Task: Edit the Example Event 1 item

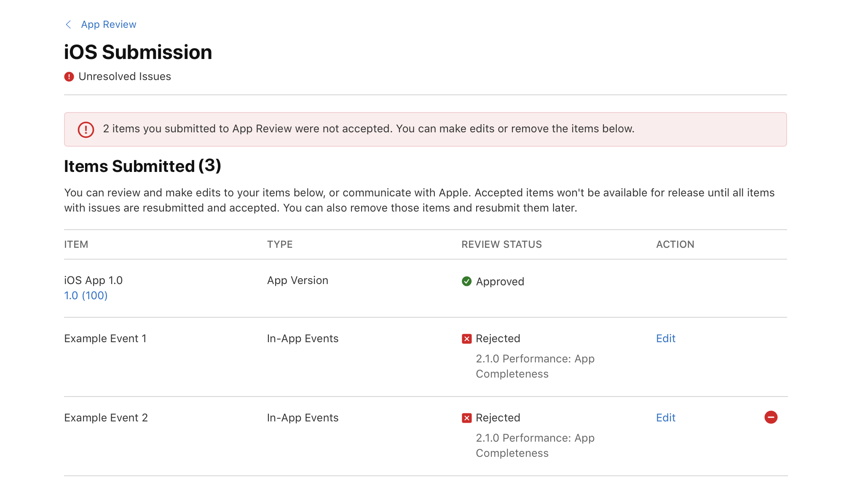Action: point(665,338)
